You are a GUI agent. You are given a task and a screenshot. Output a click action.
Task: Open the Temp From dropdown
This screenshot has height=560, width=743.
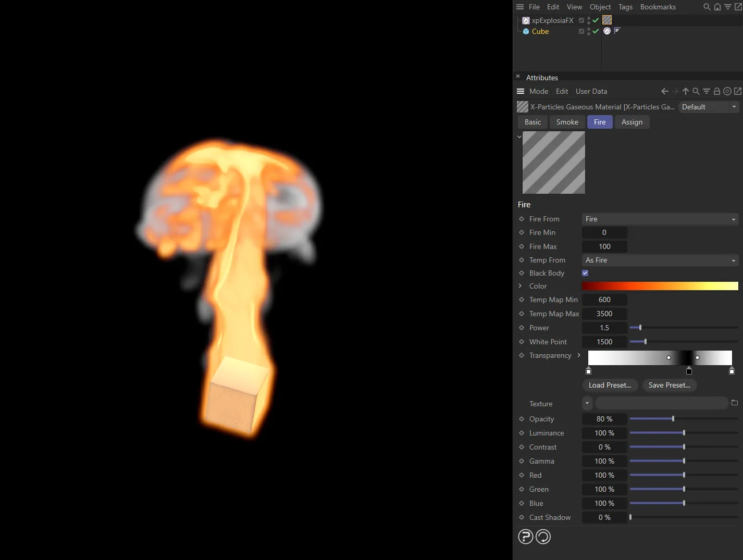pyautogui.click(x=660, y=260)
